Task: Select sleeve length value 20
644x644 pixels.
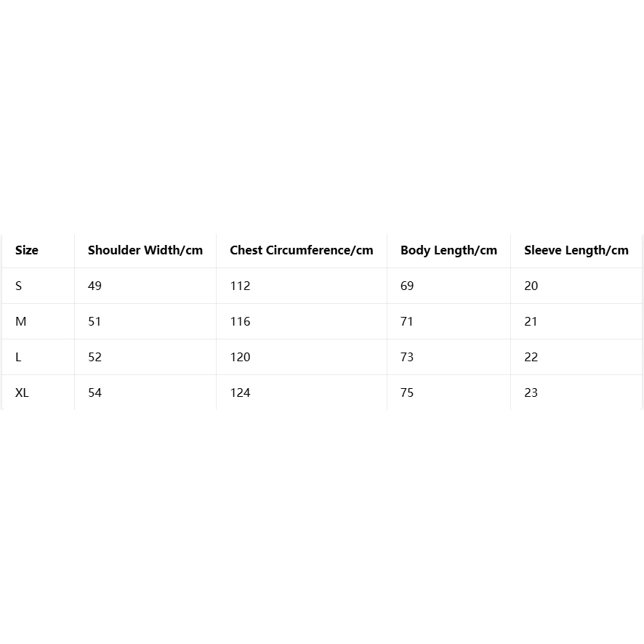Action: (x=531, y=286)
